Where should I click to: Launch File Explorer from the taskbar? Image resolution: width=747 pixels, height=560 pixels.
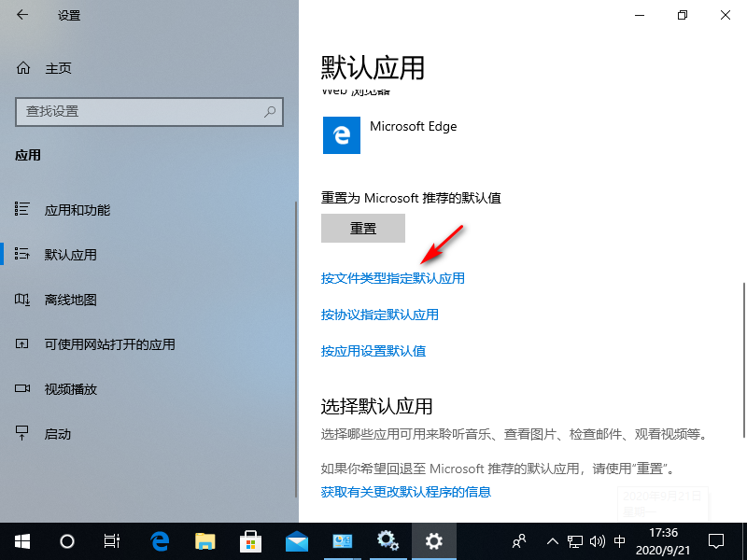(x=204, y=540)
